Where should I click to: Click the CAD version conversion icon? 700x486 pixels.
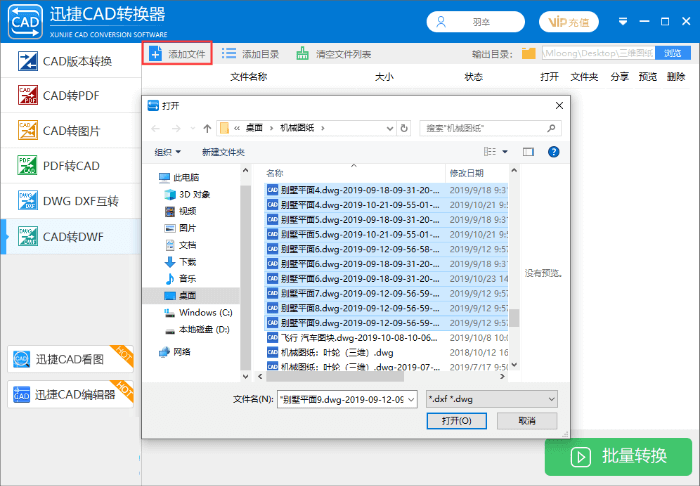(x=28, y=61)
